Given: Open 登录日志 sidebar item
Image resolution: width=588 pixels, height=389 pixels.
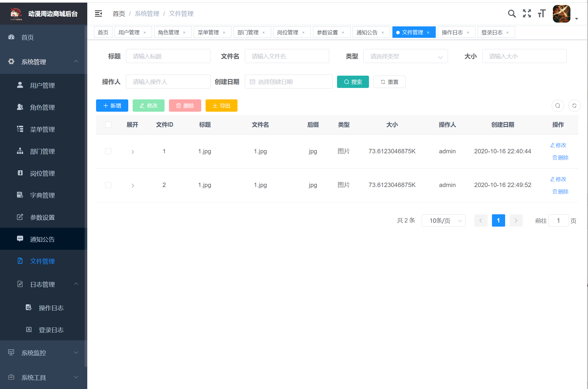Looking at the screenshot, I should coord(51,330).
